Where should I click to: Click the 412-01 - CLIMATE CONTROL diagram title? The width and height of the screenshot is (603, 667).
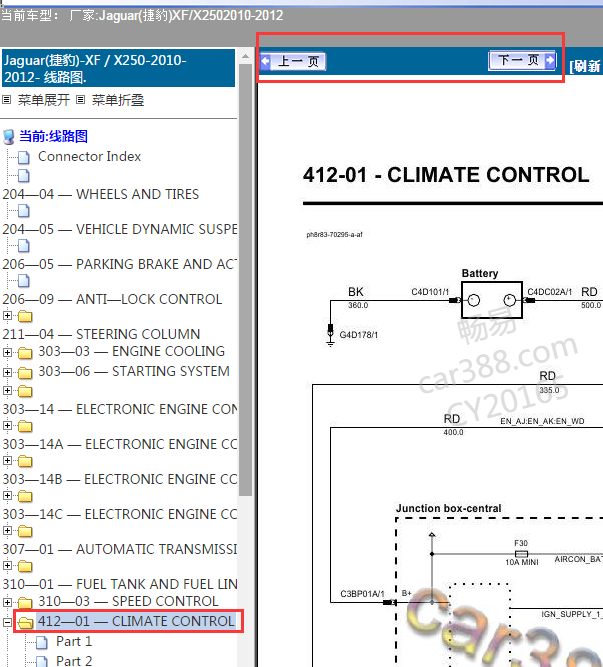pyautogui.click(x=446, y=175)
